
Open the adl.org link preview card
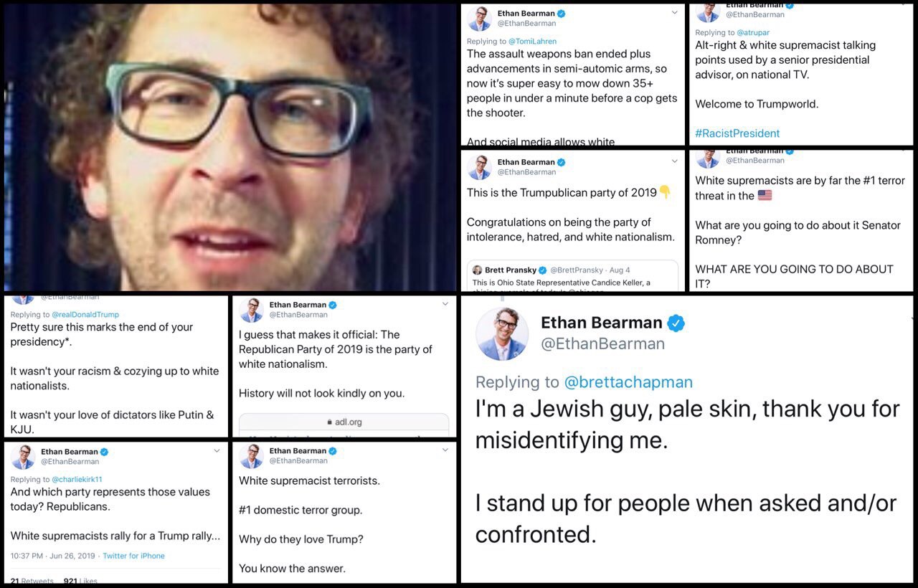[344, 425]
